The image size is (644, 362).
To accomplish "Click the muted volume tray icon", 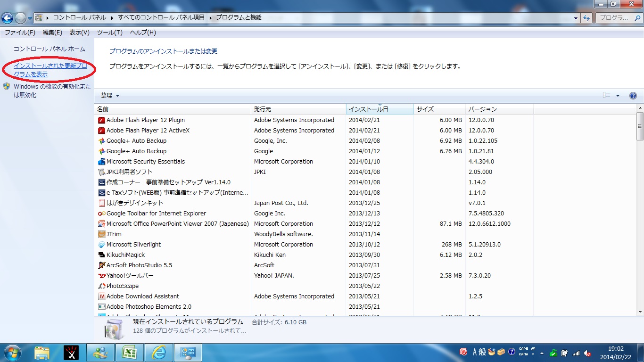I will coord(587,353).
